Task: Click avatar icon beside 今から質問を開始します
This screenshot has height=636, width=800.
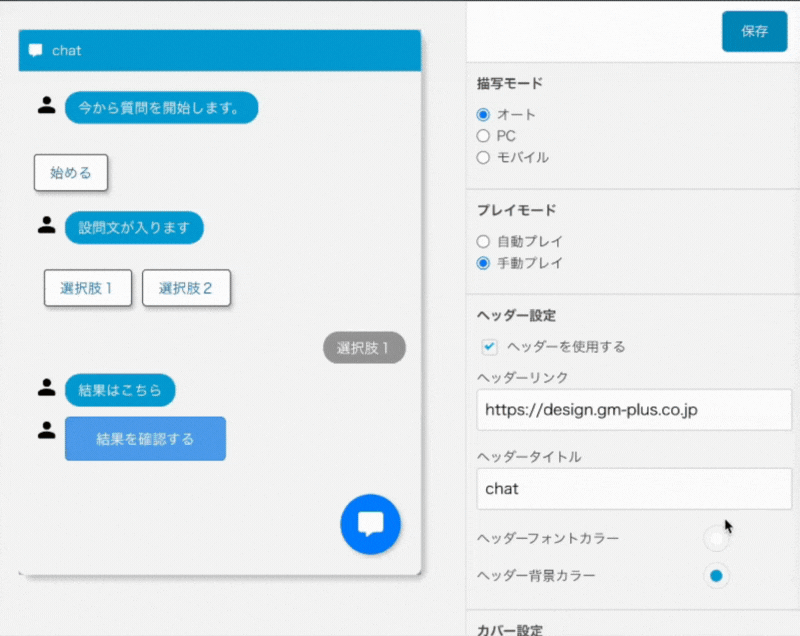Action: [x=46, y=105]
